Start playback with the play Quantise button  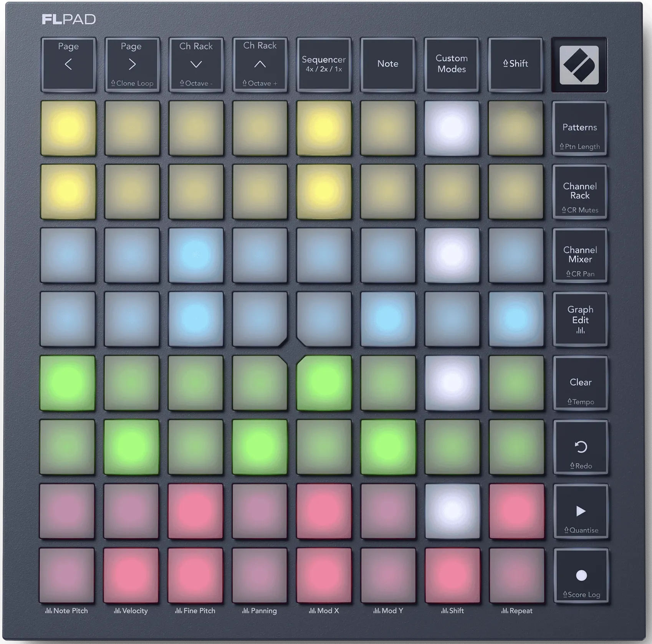coord(581,512)
